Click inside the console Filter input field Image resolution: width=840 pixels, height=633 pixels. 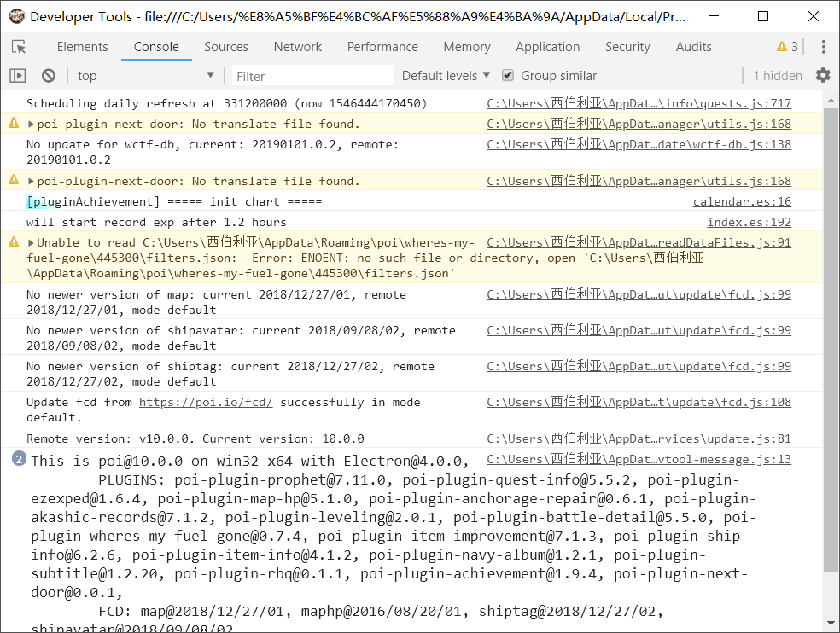312,75
